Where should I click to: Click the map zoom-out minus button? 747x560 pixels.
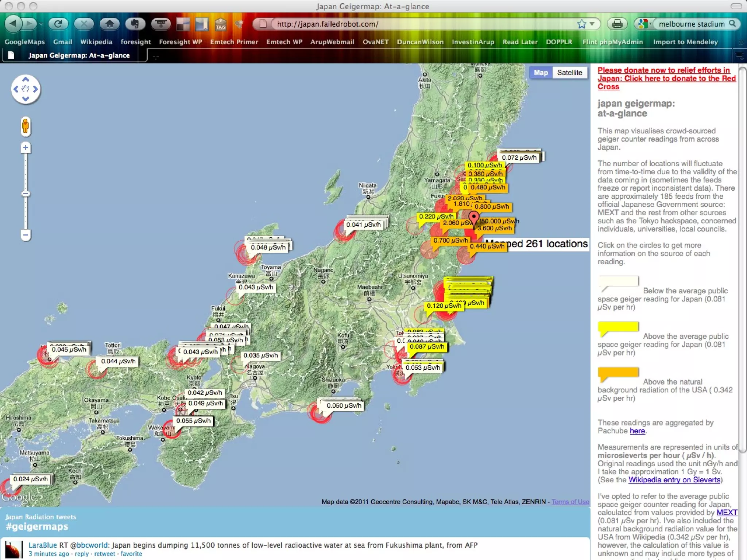[26, 234]
